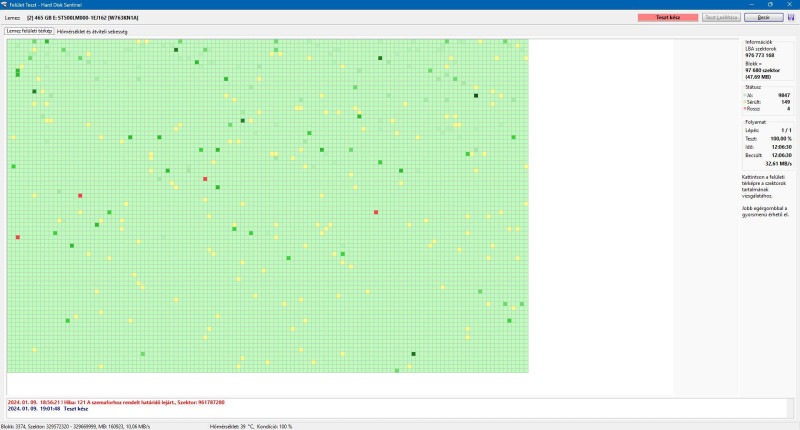Click the red Rossz legend marker
800x430 pixels.
pos(745,109)
